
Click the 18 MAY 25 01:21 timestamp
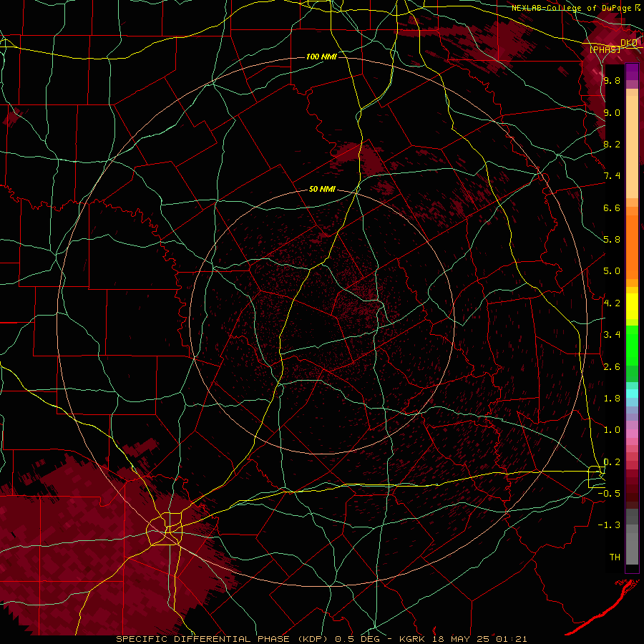pyautogui.click(x=479, y=639)
